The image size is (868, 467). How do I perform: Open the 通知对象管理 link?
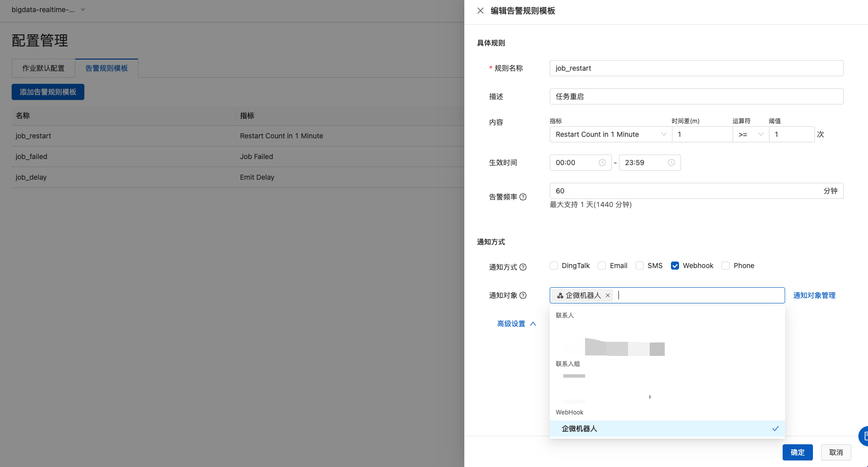point(814,295)
